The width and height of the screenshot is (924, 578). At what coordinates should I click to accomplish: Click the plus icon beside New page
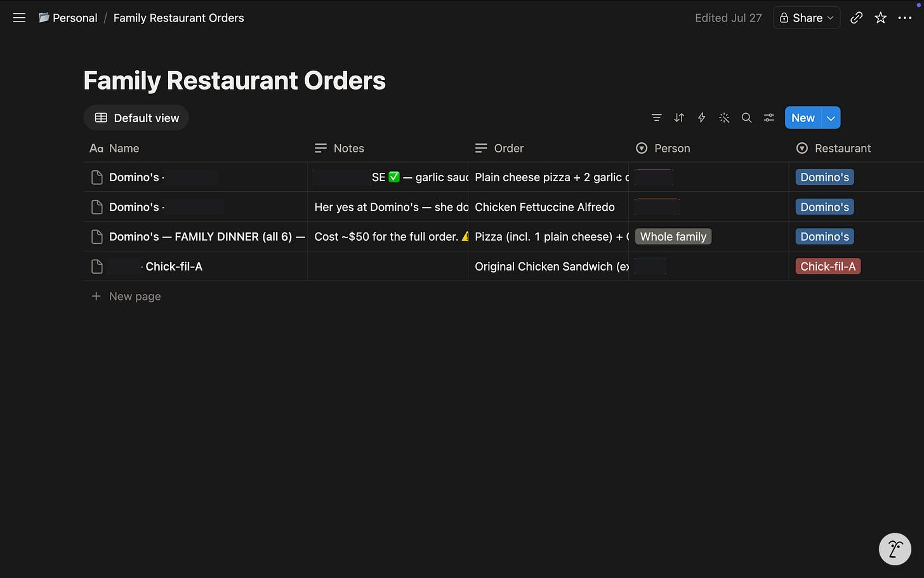[x=96, y=296]
